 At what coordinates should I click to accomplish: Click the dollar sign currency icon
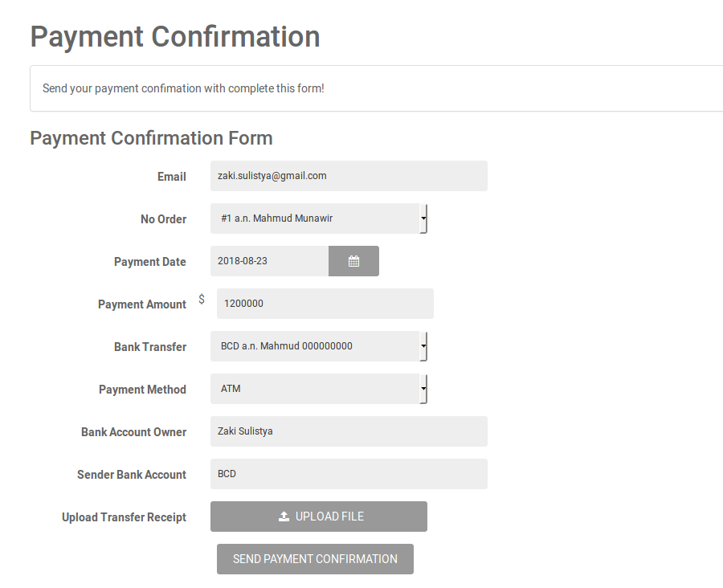click(202, 300)
